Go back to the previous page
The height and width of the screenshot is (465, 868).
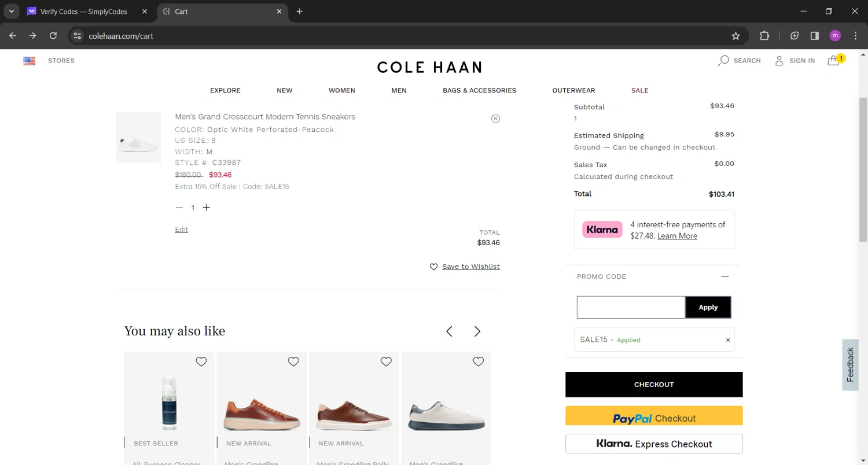(13, 36)
